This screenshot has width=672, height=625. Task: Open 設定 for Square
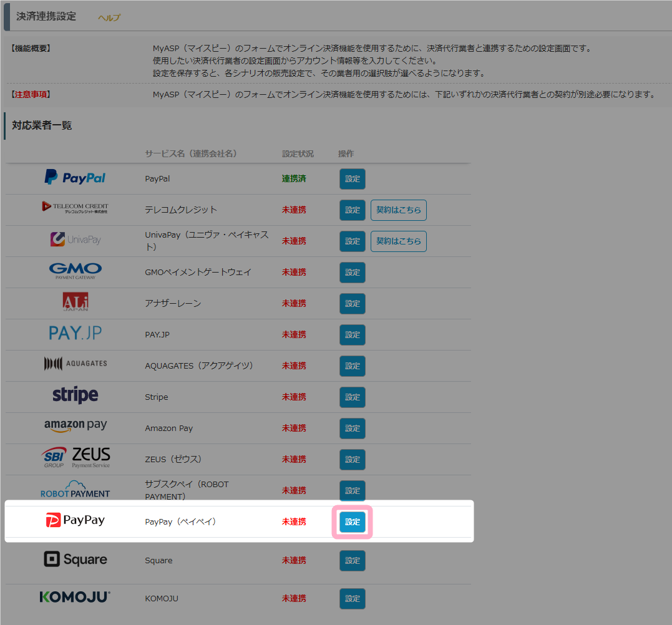pos(353,561)
